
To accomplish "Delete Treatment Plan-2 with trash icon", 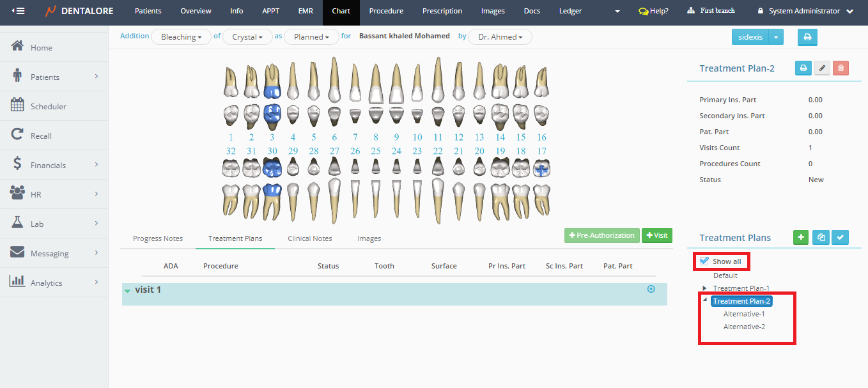I will pyautogui.click(x=841, y=68).
